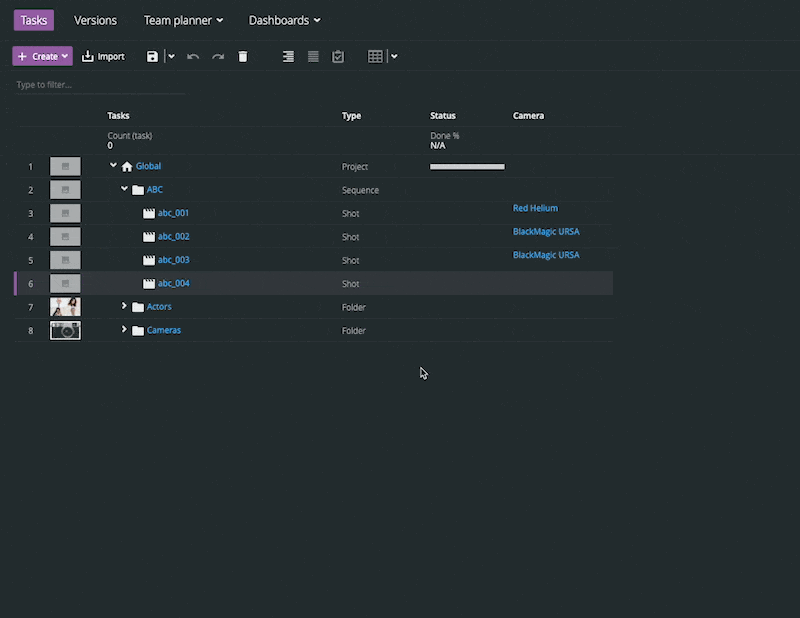Image resolution: width=800 pixels, height=618 pixels.
Task: Open the Team planner dropdown menu
Action: click(184, 20)
